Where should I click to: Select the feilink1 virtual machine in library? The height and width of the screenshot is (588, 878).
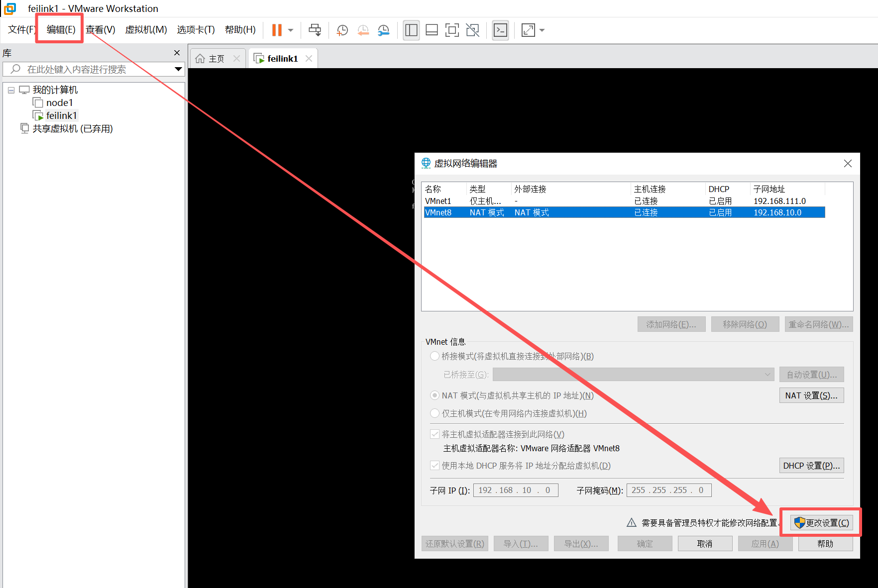[x=61, y=115]
